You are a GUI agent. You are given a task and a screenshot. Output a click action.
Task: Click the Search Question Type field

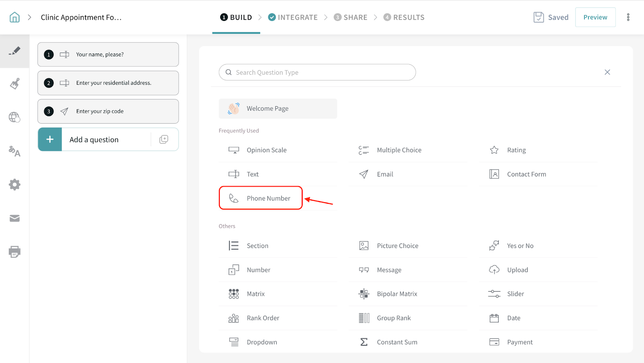(x=317, y=72)
